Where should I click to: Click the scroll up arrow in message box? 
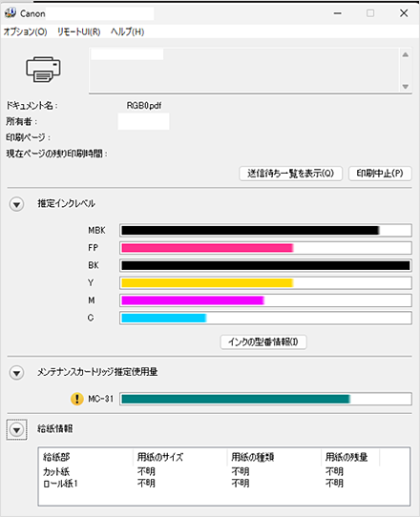[x=405, y=54]
